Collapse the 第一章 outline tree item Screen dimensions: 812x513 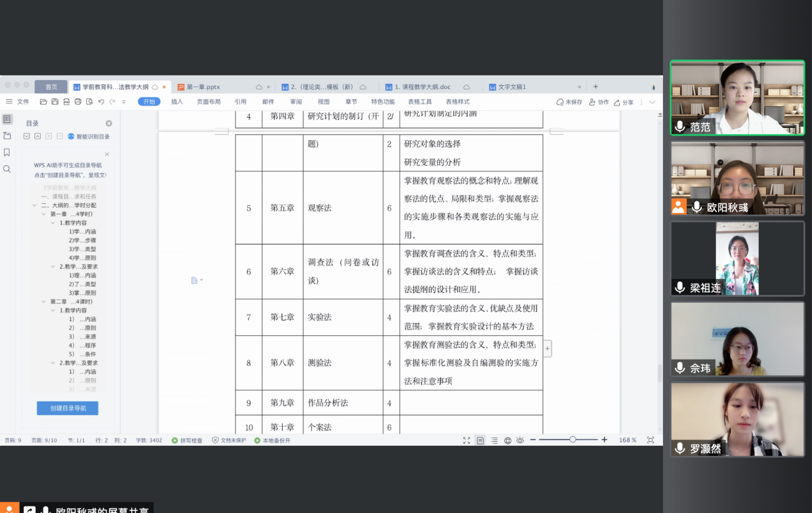click(44, 214)
